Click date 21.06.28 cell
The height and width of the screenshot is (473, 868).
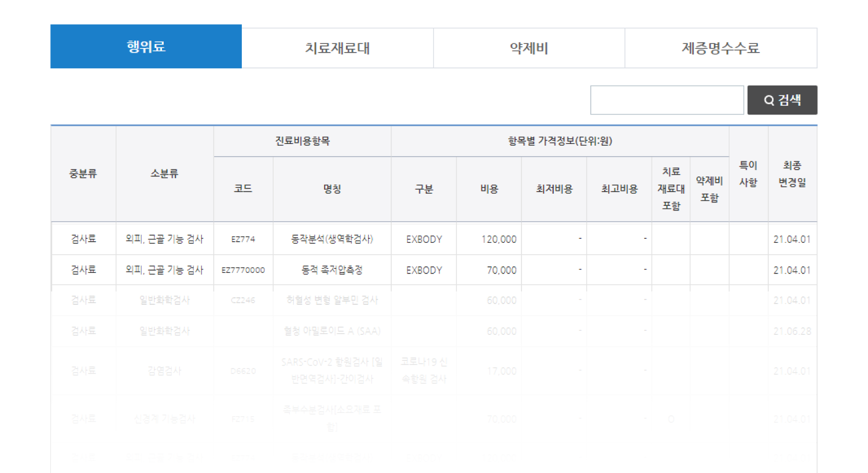(x=792, y=331)
